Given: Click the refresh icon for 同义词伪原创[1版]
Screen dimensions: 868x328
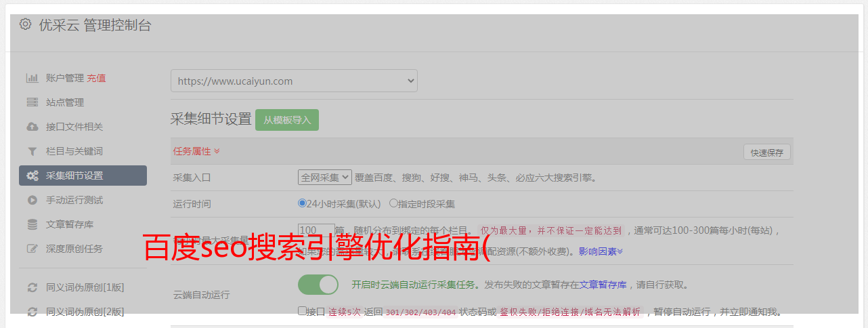Looking at the screenshot, I should point(32,287).
